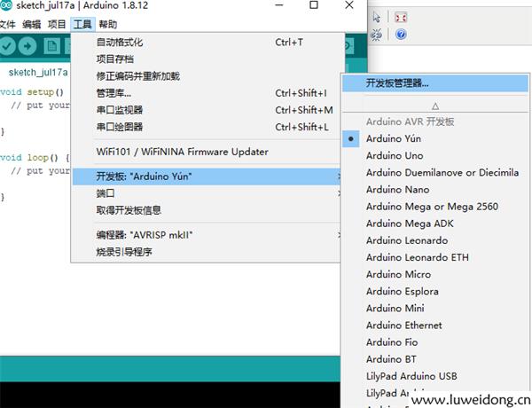The height and width of the screenshot is (408, 532).
Task: Click the up triangle scroll arrow in board list
Action: 435,106
